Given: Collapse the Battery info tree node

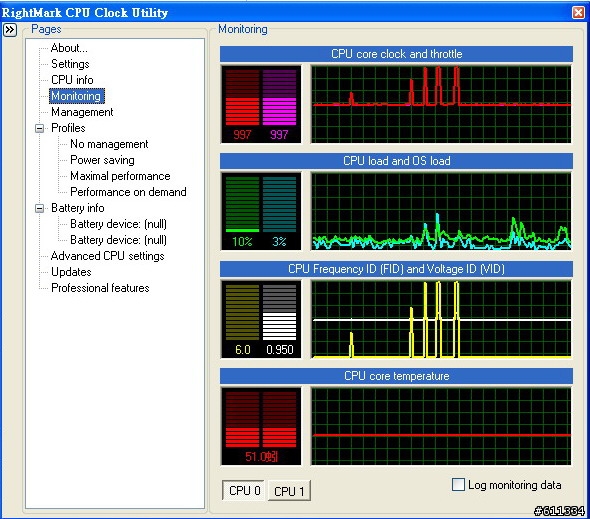Looking at the screenshot, I should pos(40,208).
